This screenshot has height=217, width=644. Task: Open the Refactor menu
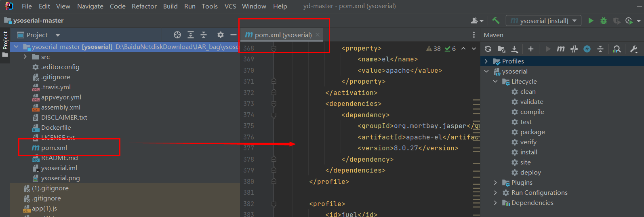[144, 6]
